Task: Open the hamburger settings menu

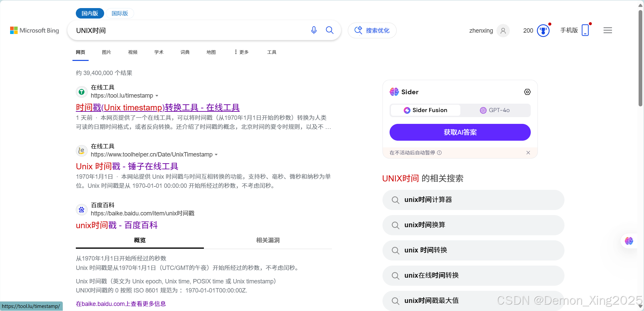Action: point(608,30)
